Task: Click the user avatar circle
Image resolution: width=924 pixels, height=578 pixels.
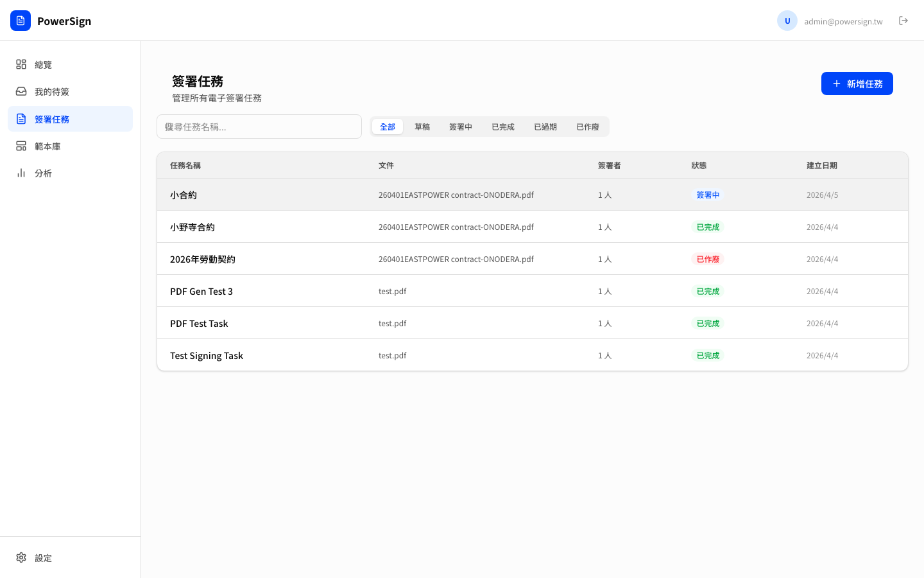Action: 787,21
